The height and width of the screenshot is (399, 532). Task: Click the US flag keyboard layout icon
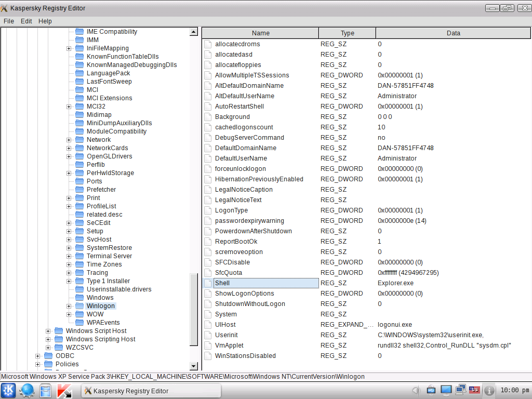[474, 390]
